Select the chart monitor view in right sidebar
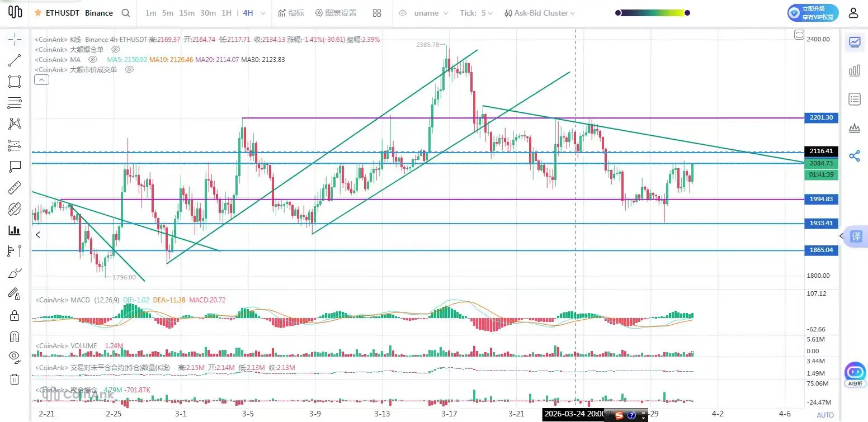This screenshot has height=422, width=868. click(855, 42)
